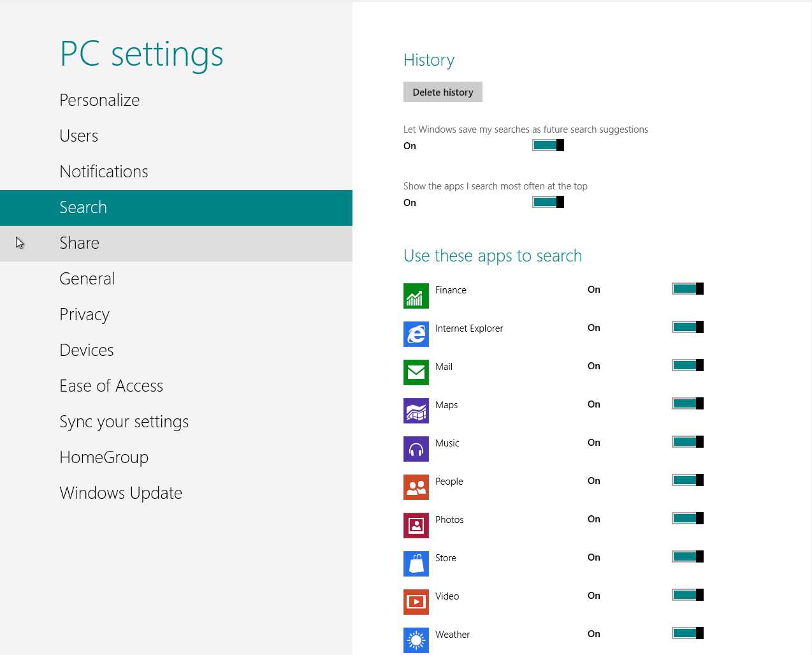This screenshot has height=655, width=812.
Task: Go to General settings
Action: pyautogui.click(x=176, y=279)
